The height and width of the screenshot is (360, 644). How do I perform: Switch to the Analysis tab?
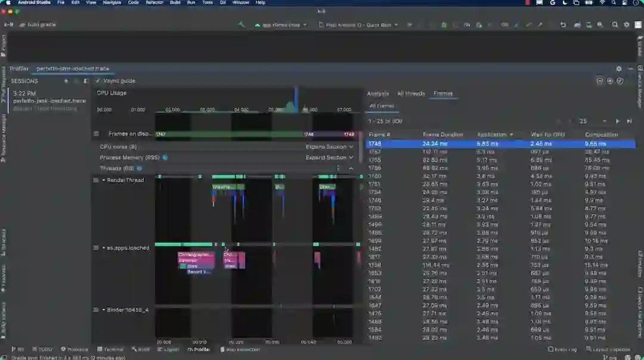[377, 94]
